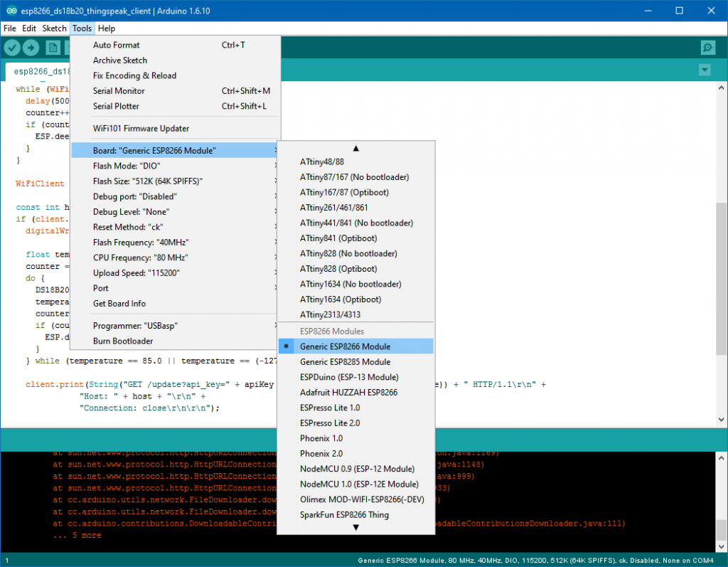This screenshot has height=567, width=728.
Task: Click Get Board Info
Action: tap(119, 303)
